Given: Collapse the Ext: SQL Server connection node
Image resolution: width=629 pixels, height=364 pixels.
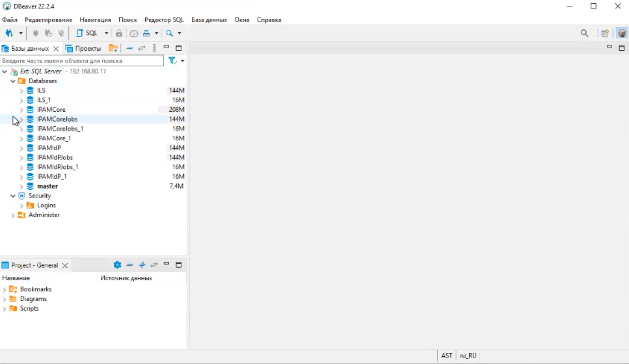Looking at the screenshot, I should [x=5, y=71].
